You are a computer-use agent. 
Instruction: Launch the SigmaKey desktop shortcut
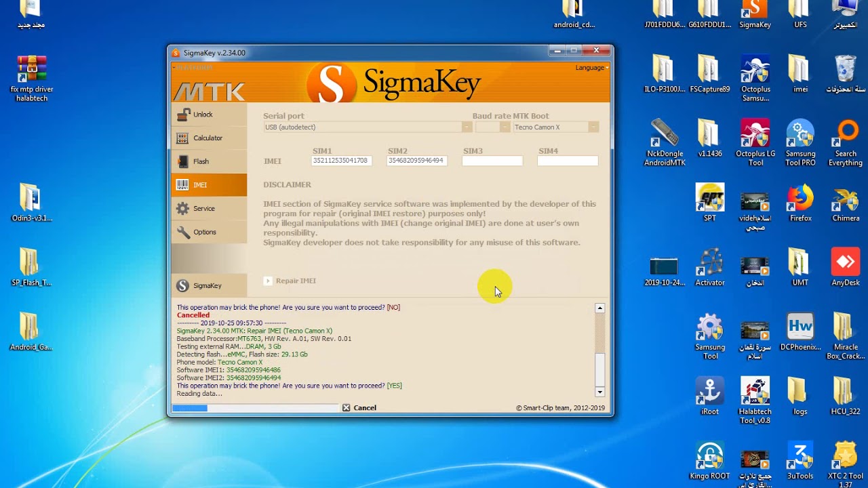pyautogui.click(x=755, y=14)
